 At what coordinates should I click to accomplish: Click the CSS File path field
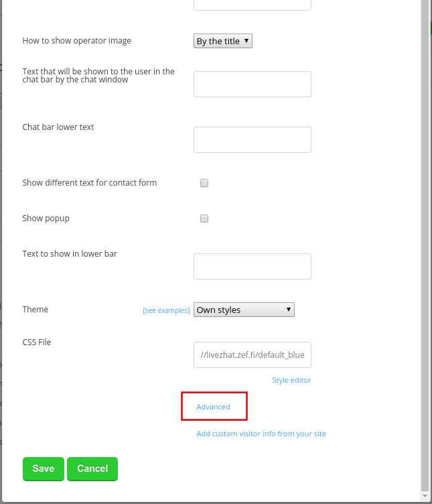[x=252, y=355]
